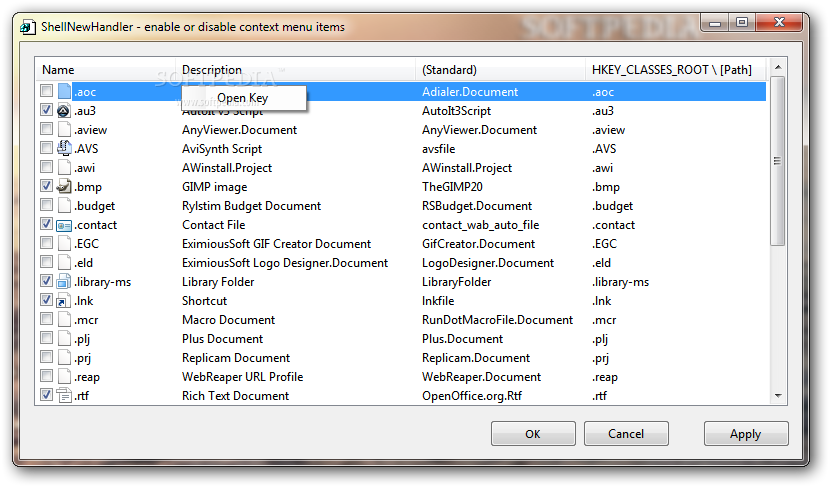Sort by the Name column header

click(106, 70)
